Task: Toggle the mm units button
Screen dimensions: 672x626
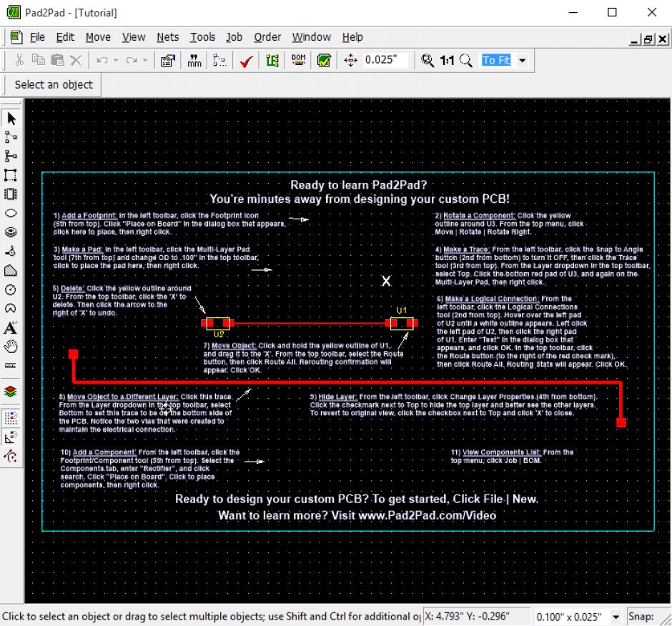Action: 194,60
